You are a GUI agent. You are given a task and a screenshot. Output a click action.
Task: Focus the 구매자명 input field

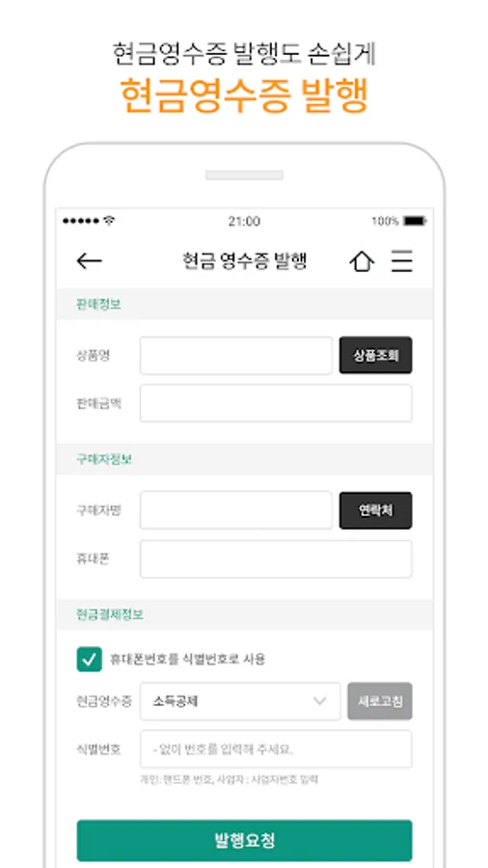point(236,510)
